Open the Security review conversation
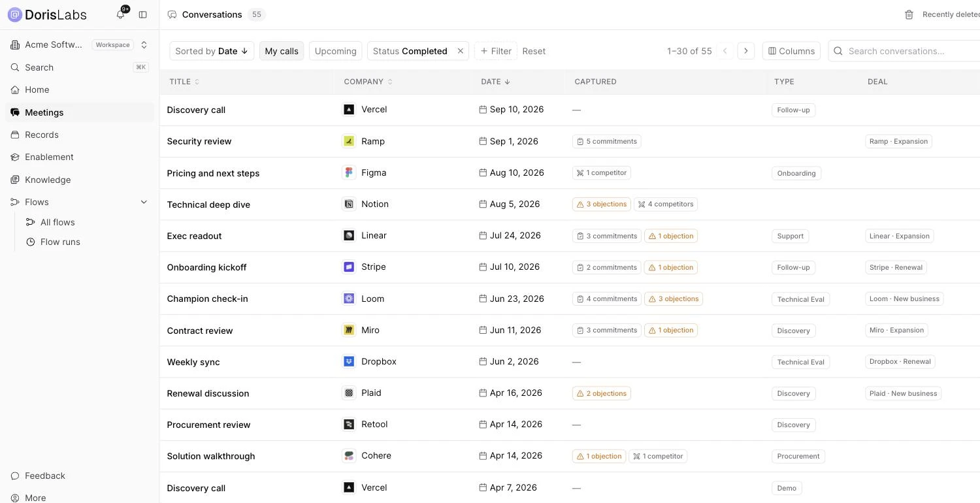Viewport: 980px width, 503px height. [199, 141]
